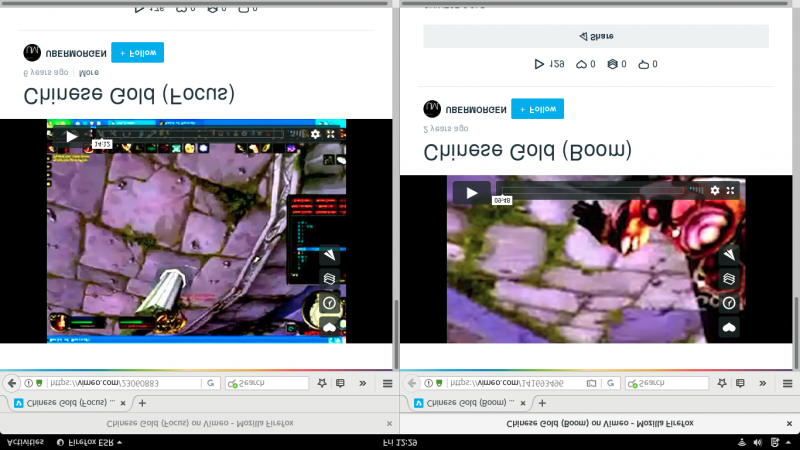Click the collections counter on Boom page
Image resolution: width=800 pixels, height=450 pixels.
(x=617, y=64)
